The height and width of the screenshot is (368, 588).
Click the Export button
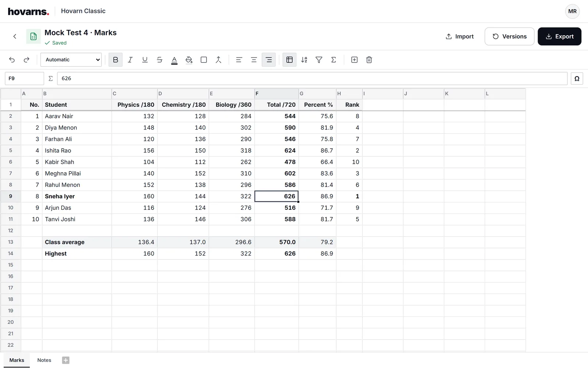click(559, 36)
